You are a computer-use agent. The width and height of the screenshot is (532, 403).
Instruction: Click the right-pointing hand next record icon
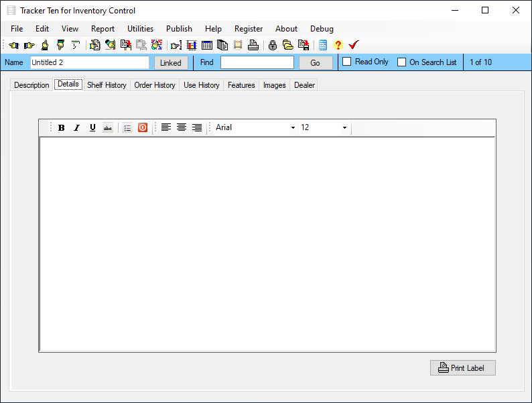click(29, 45)
